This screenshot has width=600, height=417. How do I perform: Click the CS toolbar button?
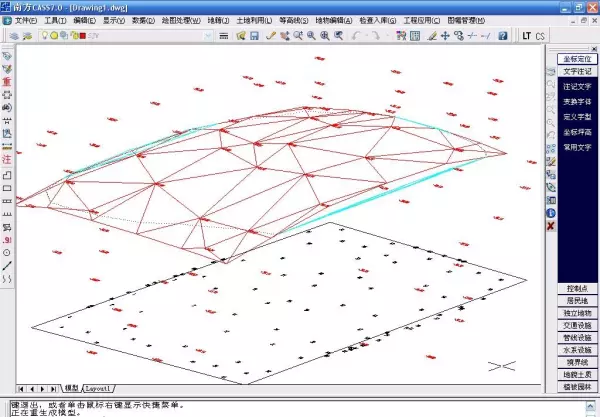(540, 36)
